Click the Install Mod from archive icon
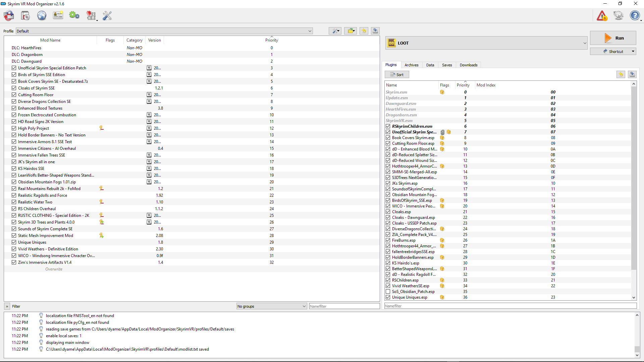644x362 pixels. click(x=25, y=15)
